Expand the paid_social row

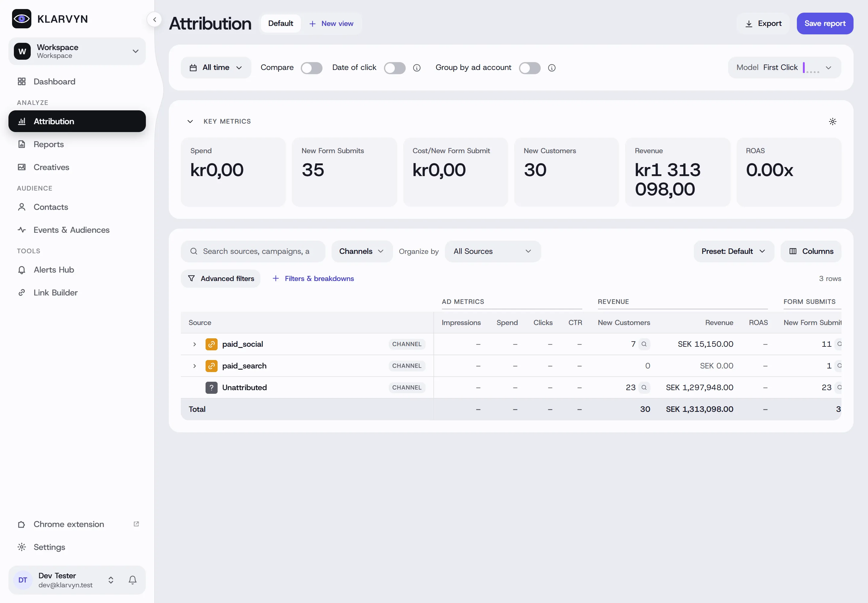(194, 344)
